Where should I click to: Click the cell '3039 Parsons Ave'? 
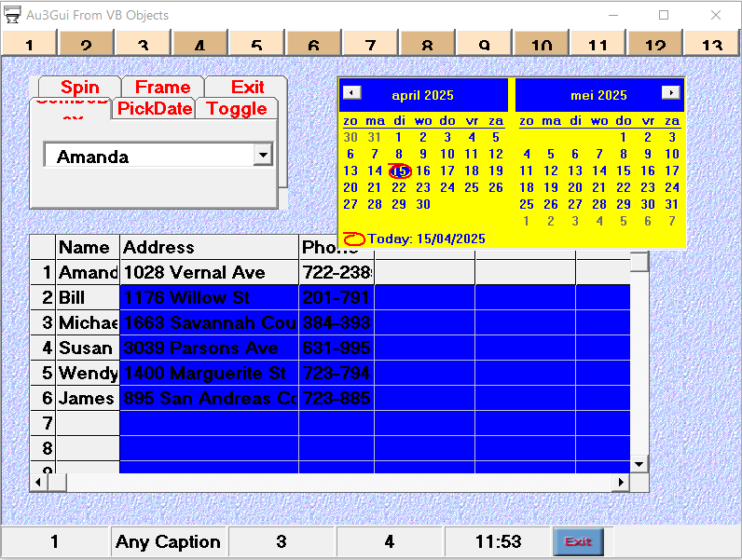(x=209, y=348)
